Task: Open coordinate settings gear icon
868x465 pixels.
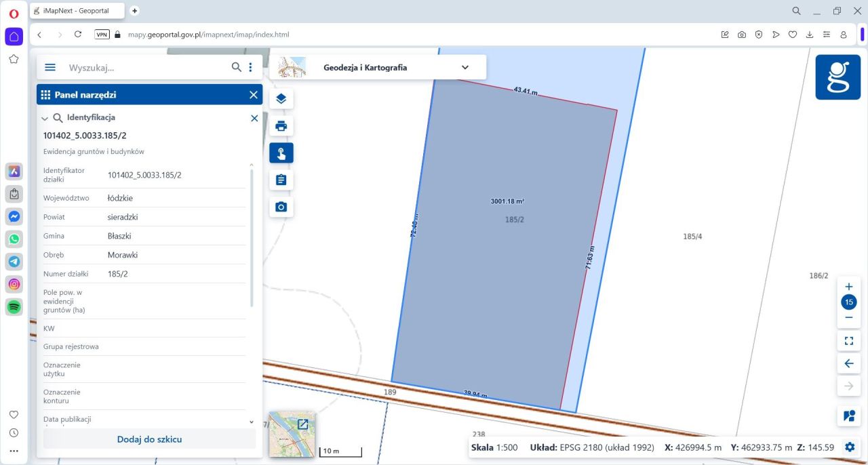Action: click(x=849, y=447)
